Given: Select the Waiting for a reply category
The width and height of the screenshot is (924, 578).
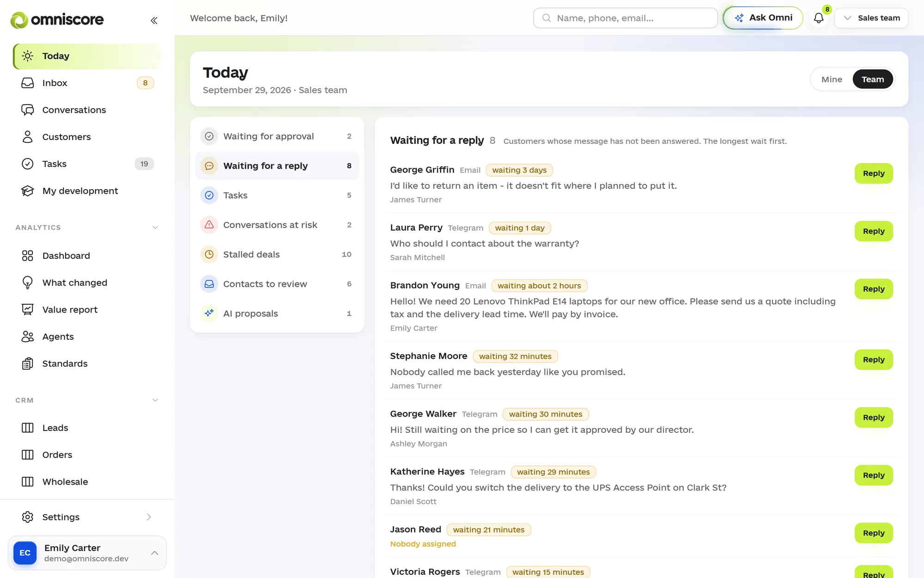Looking at the screenshot, I should (x=277, y=166).
